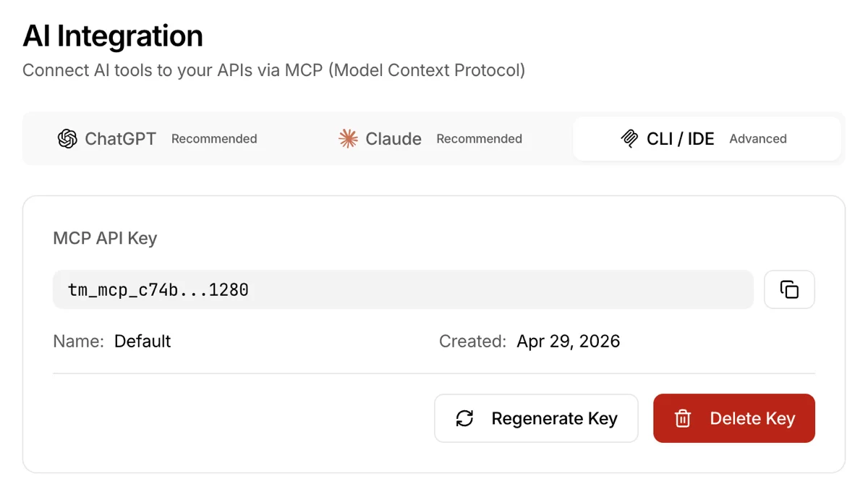Click the Advanced label on CLI / IDE
The height and width of the screenshot is (487, 868).
[x=757, y=139]
